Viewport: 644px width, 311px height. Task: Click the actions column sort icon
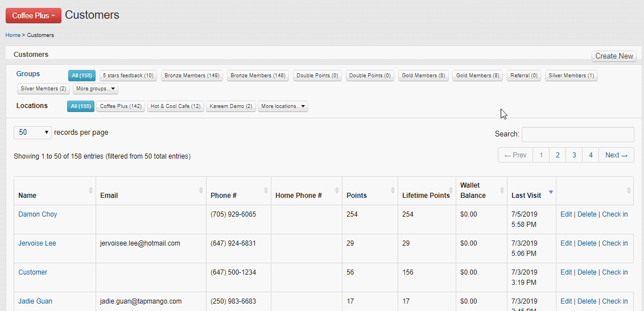click(629, 190)
